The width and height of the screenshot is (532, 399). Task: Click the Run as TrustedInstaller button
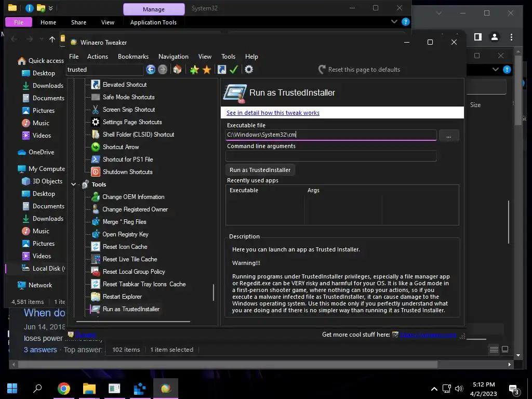point(260,170)
